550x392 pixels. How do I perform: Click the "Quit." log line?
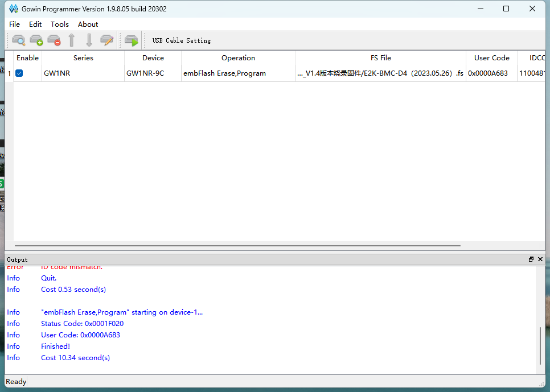click(x=49, y=278)
